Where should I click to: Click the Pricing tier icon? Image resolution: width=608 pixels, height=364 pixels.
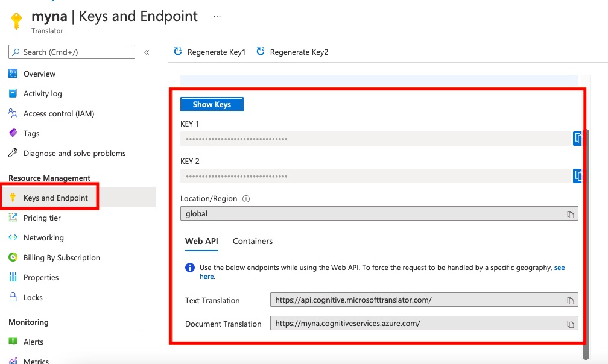[13, 217]
